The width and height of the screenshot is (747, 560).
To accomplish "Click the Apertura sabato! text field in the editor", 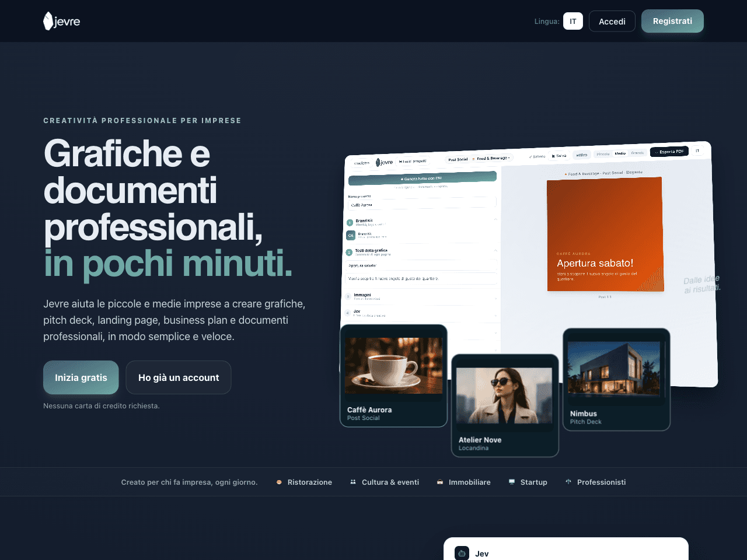I will click(x=421, y=265).
